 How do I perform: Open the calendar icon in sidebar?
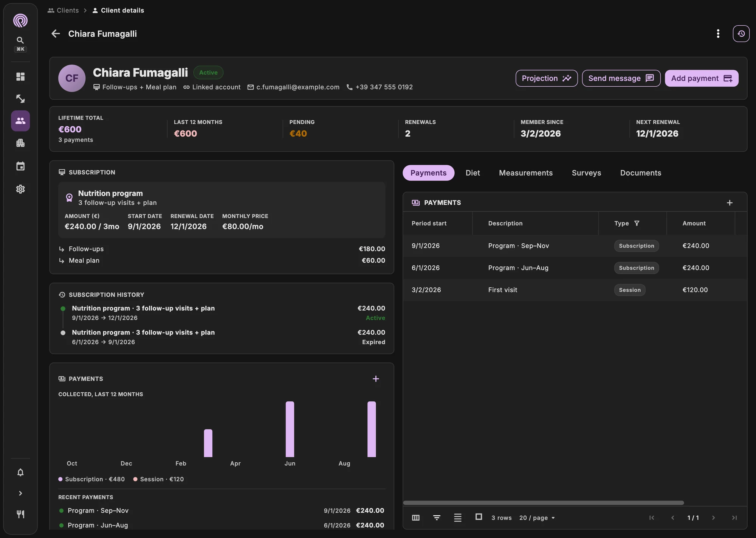[20, 166]
